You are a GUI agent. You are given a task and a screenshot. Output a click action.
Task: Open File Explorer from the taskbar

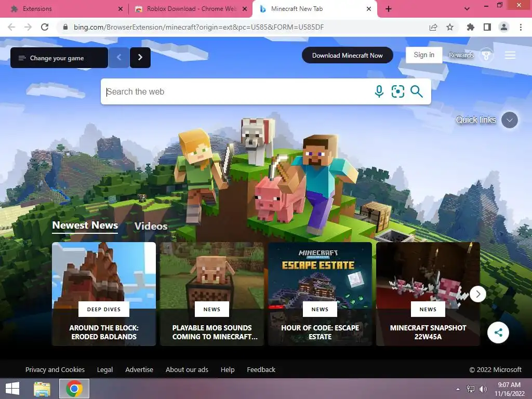tap(42, 389)
